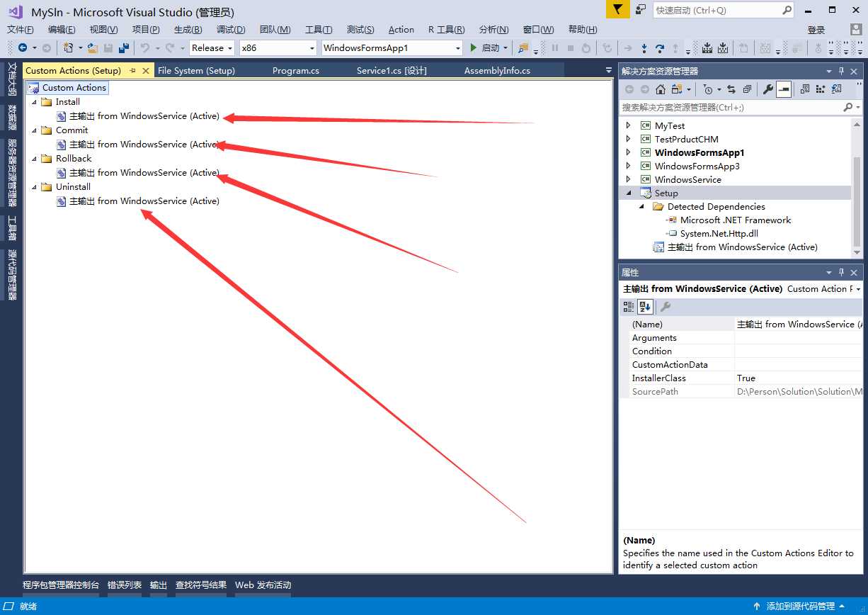Click the New Project toolbar icon
This screenshot has height=615, width=868.
[x=68, y=48]
